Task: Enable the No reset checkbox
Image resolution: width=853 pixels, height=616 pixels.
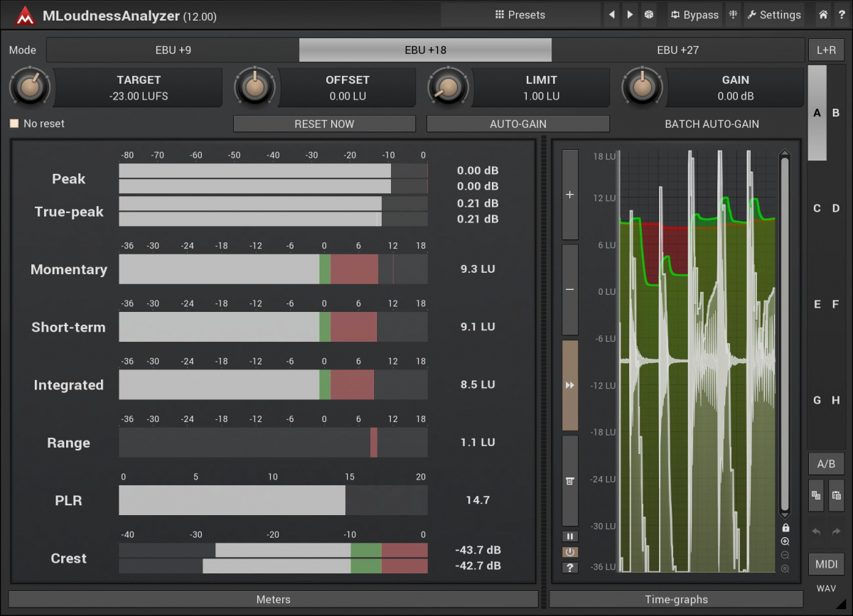Action: 14,124
